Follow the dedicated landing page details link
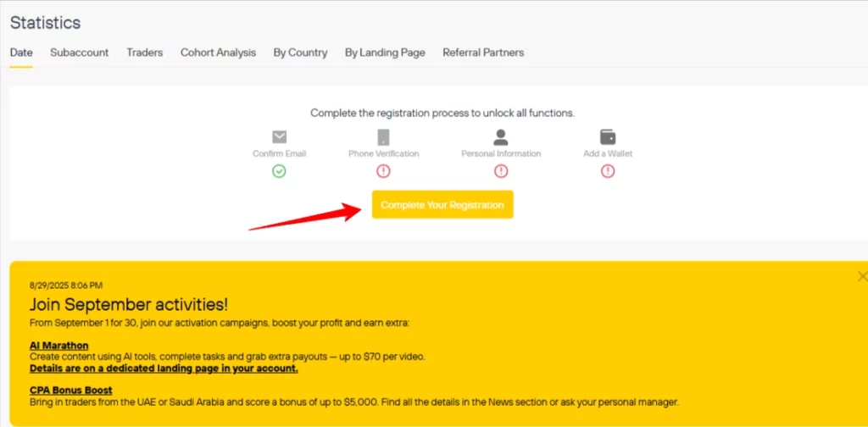 [164, 369]
